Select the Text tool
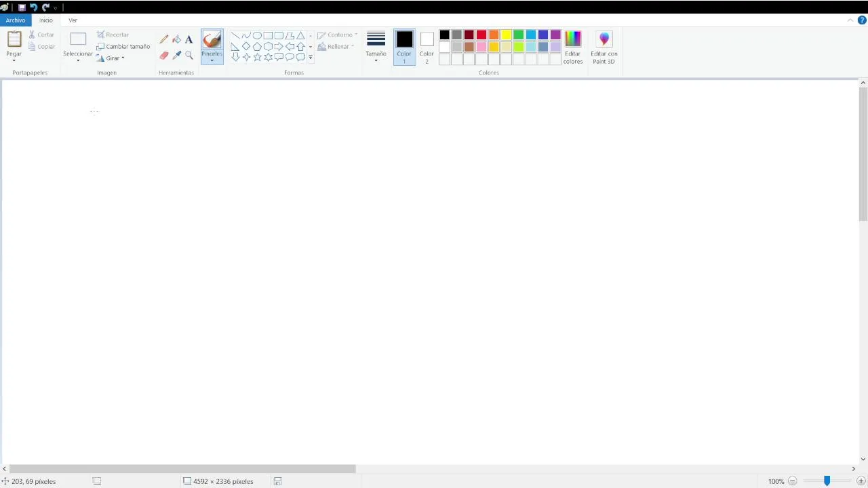Screen dimensions: 868x488 point(189,39)
